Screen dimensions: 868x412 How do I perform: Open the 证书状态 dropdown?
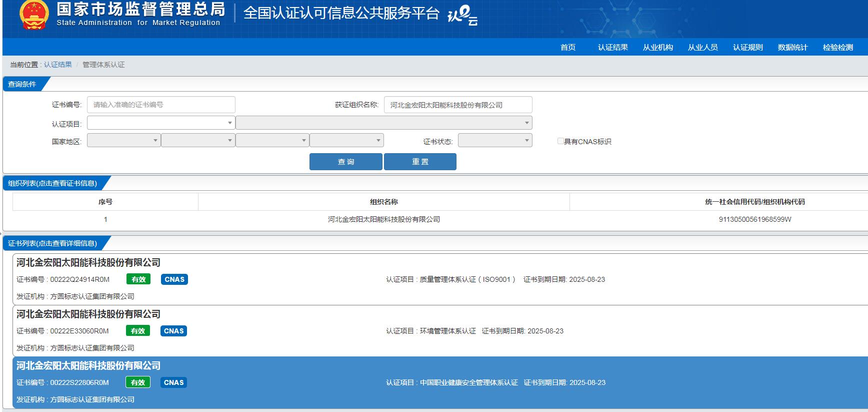pos(495,140)
